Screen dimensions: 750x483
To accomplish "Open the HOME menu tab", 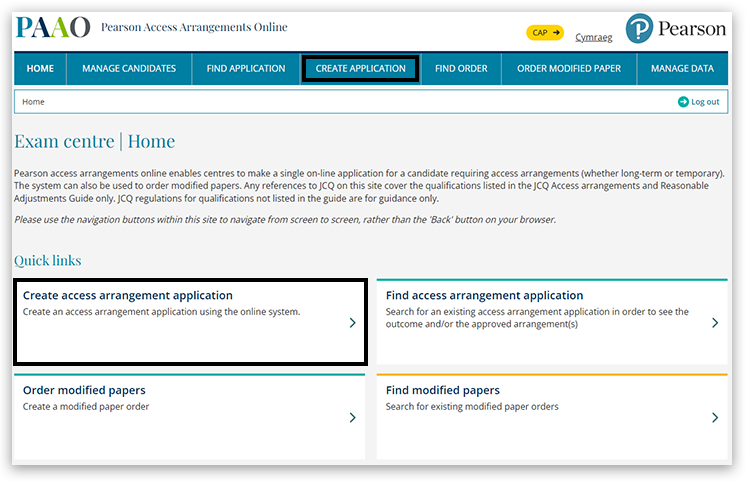I will click(40, 69).
